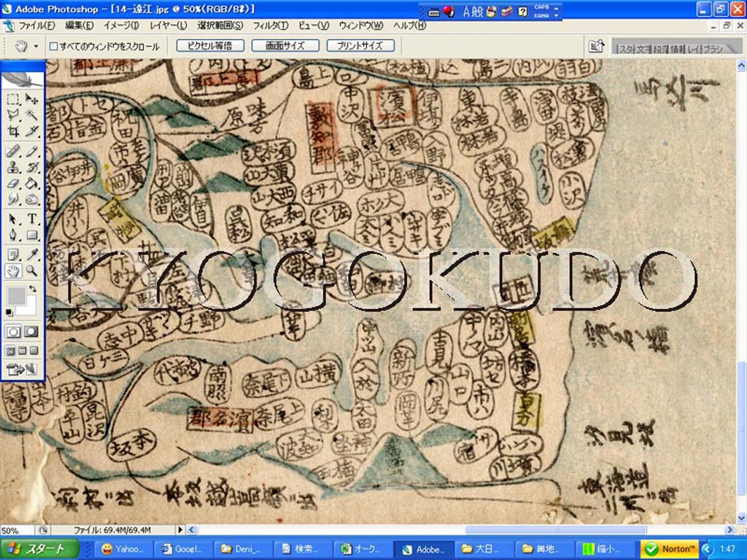Open the 選択範囲 (Select) menu
The width and height of the screenshot is (747, 560).
(x=220, y=26)
